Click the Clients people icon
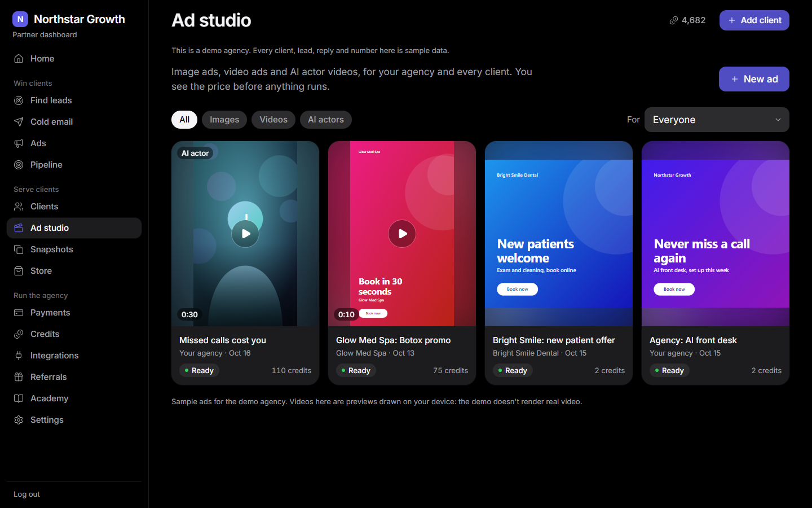This screenshot has width=812, height=508. 19,207
